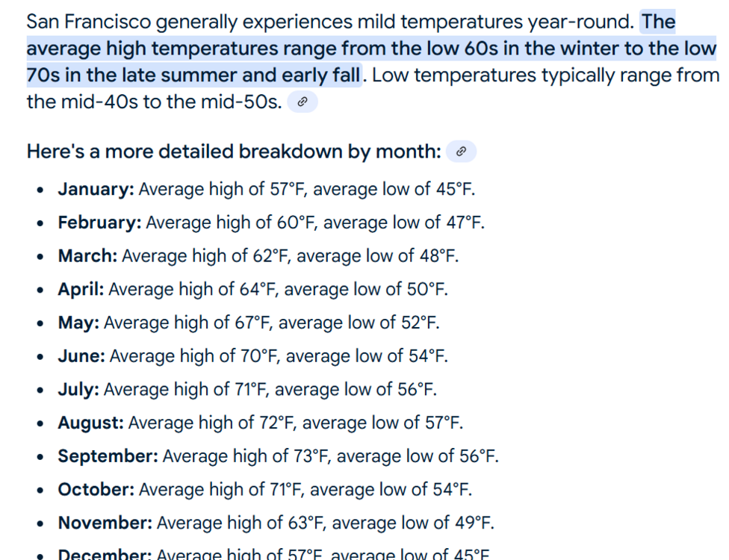Open the link icon beside "breakdown by month:"
729x560 pixels.
(461, 152)
